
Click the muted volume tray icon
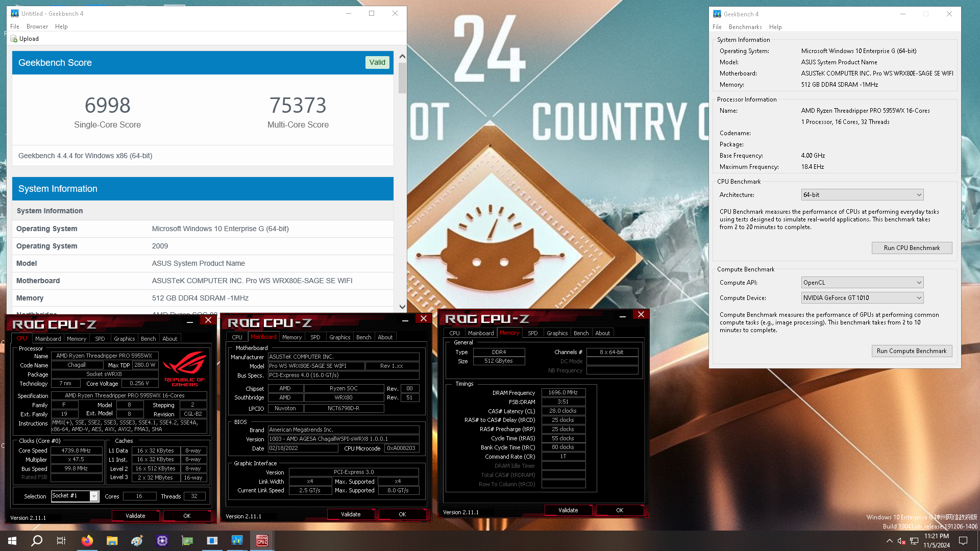(x=901, y=541)
